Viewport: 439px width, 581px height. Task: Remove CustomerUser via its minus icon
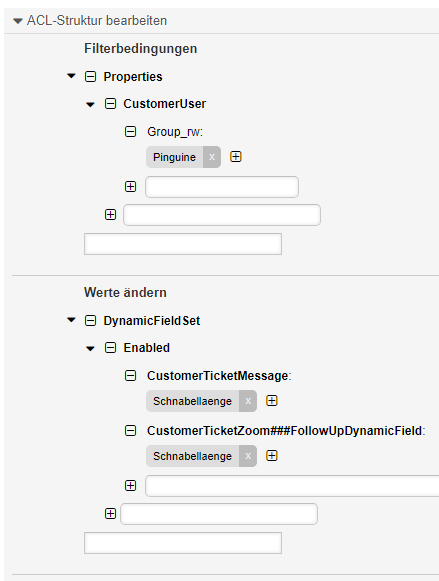110,104
